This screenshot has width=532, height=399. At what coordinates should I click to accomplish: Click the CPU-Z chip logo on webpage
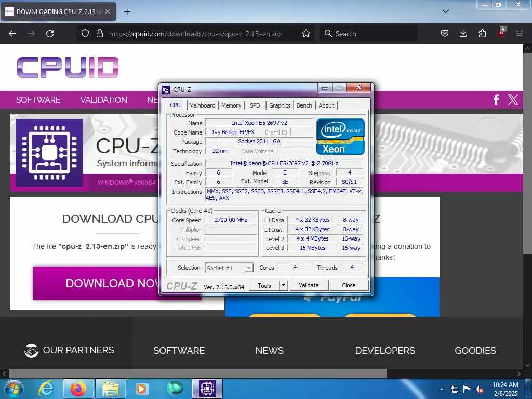coord(49,153)
